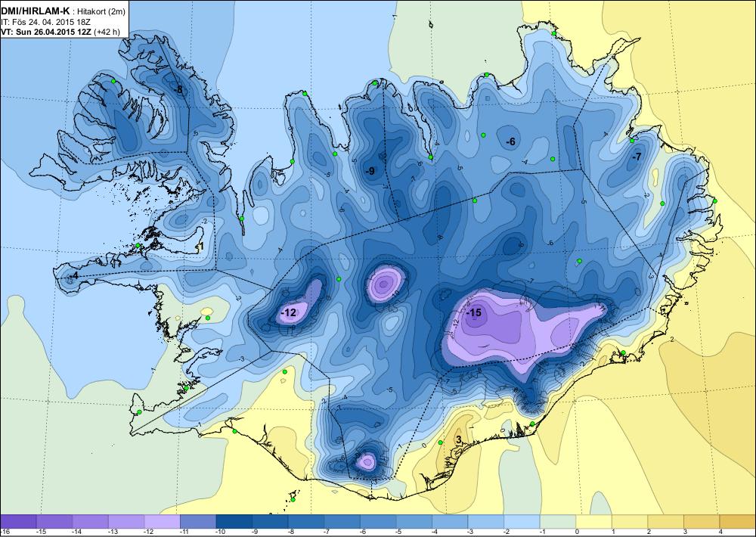This screenshot has width=756, height=537.
Task: Pick the legend swatch labeled -2
Action: [522, 522]
